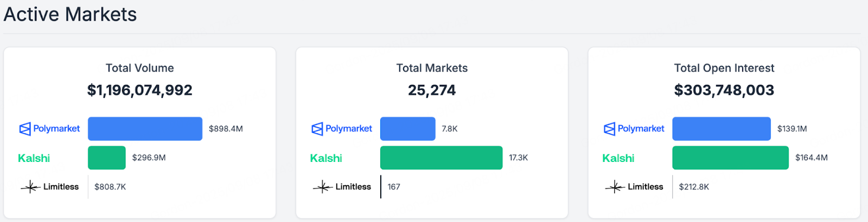Click the green Kalshi $164.4M open interest bar

pyautogui.click(x=730, y=158)
